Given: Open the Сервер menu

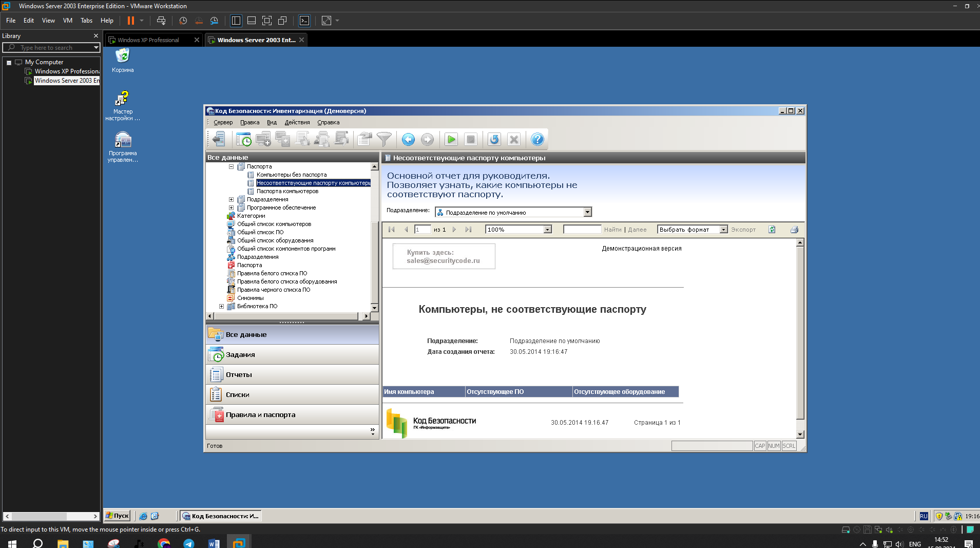Looking at the screenshot, I should (x=223, y=122).
